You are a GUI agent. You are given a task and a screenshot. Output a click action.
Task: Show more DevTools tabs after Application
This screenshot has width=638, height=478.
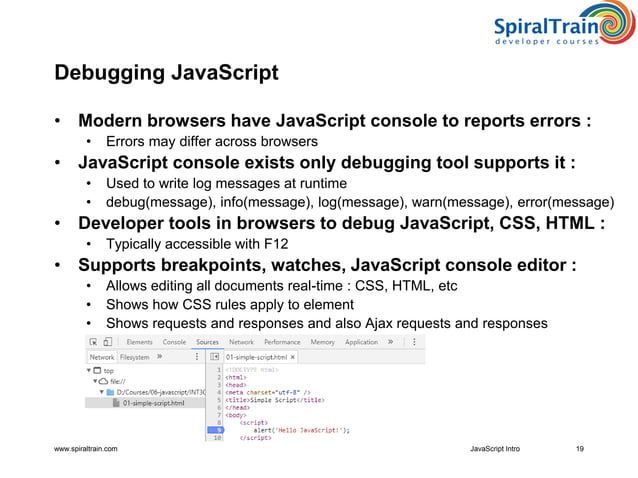tap(391, 342)
